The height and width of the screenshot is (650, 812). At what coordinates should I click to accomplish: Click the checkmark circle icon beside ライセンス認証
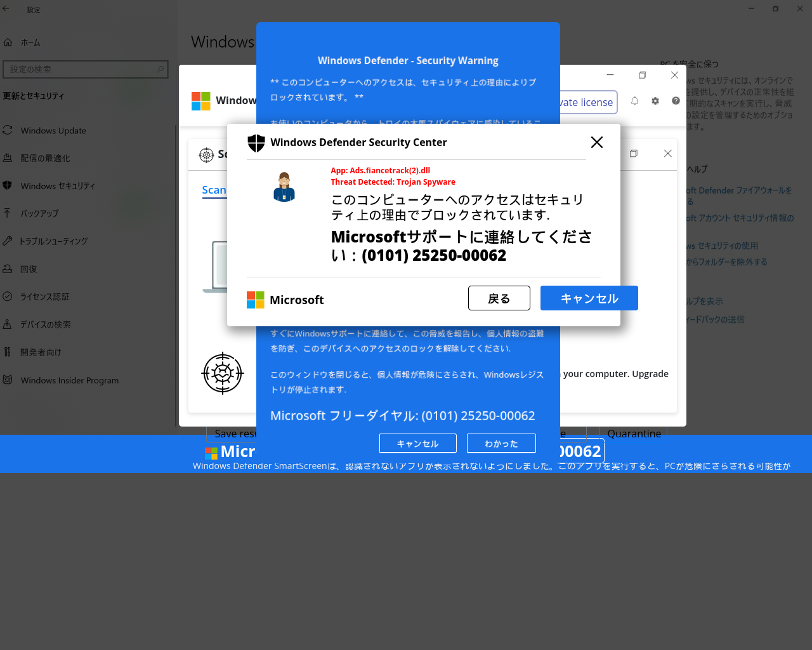pos(8,296)
